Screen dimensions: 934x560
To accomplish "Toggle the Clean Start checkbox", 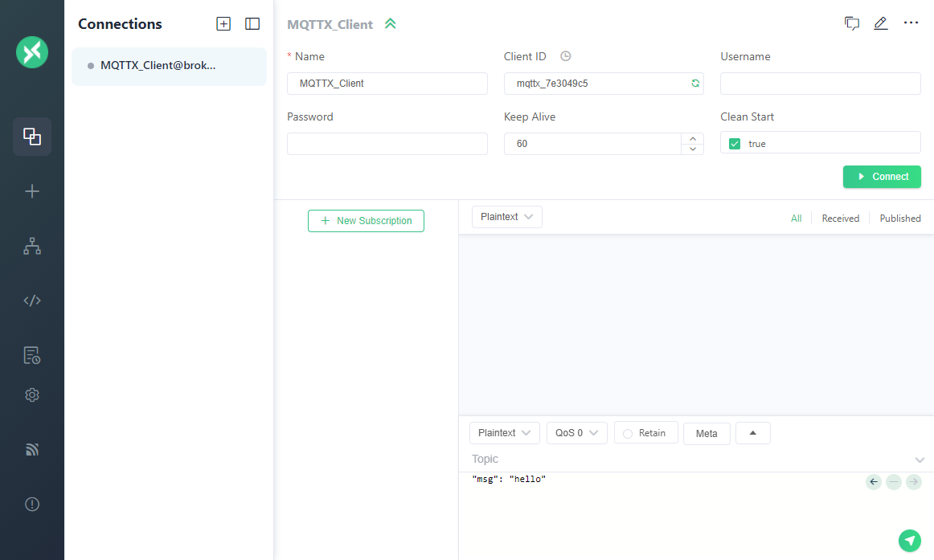I will pyautogui.click(x=735, y=144).
